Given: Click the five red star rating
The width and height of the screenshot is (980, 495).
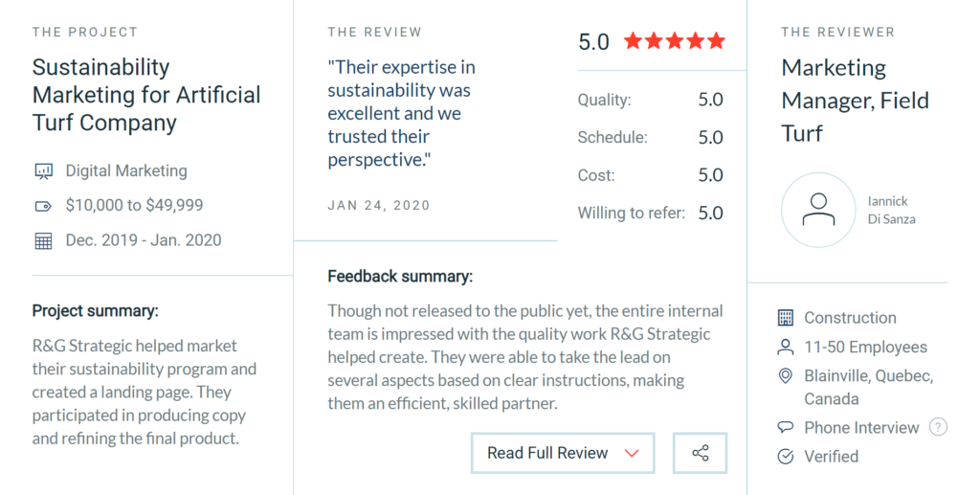Looking at the screenshot, I should pyautogui.click(x=675, y=41).
